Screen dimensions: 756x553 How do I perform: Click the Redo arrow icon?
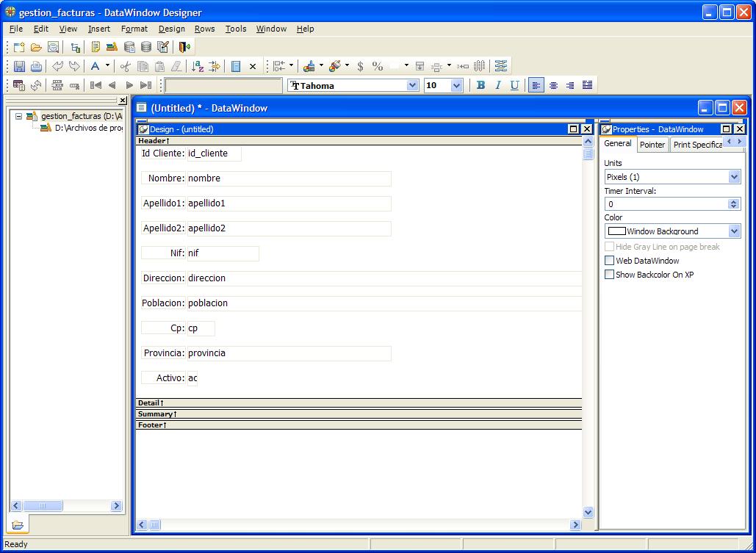pos(73,66)
